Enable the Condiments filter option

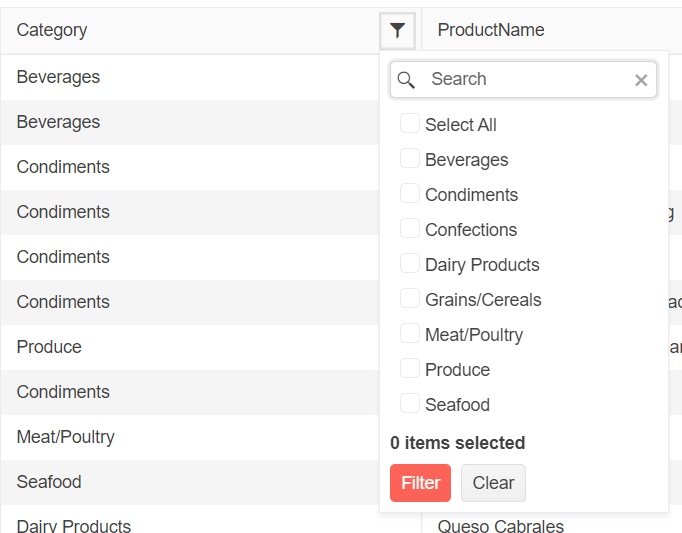pos(410,194)
